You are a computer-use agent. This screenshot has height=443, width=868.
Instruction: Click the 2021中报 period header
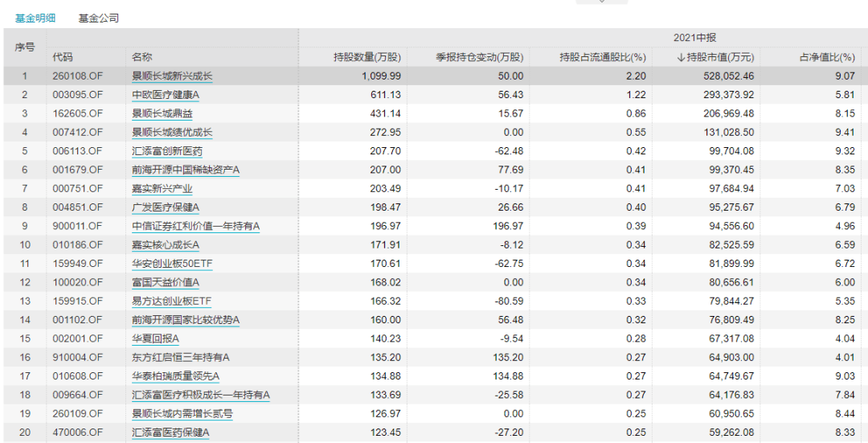pos(694,38)
